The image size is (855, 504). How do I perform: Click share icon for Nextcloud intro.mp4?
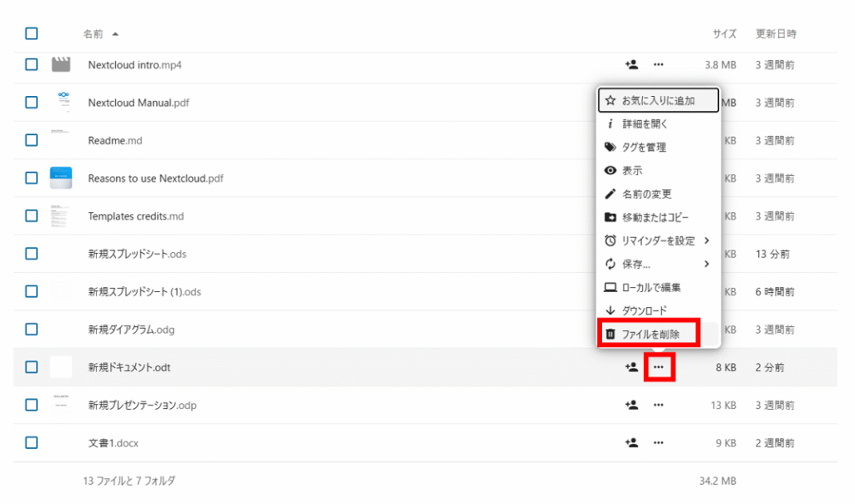pos(631,64)
